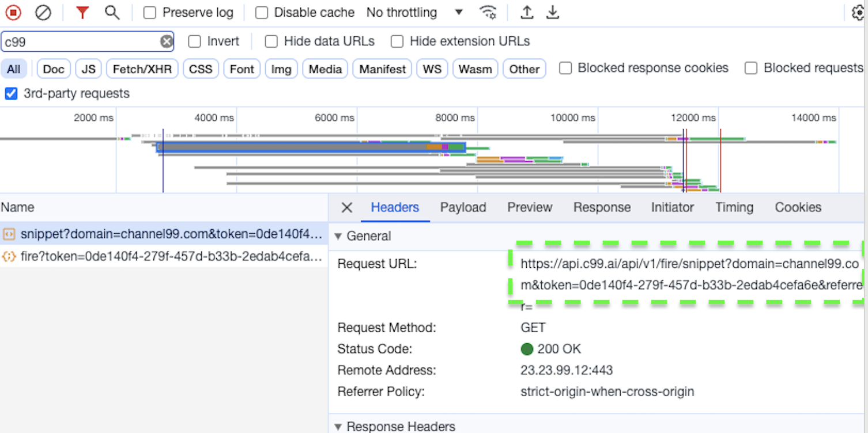Screen dimensions: 868x433
Task: Open Network settings gear
Action: pyautogui.click(x=858, y=12)
